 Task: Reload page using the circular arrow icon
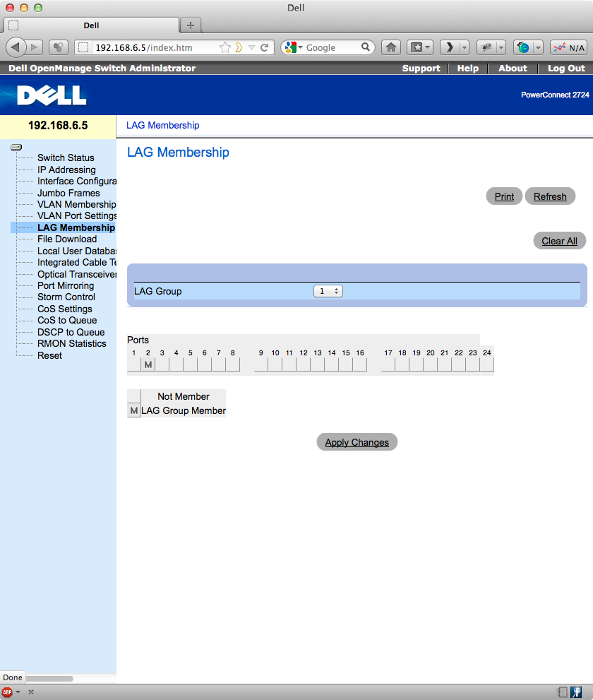(265, 47)
